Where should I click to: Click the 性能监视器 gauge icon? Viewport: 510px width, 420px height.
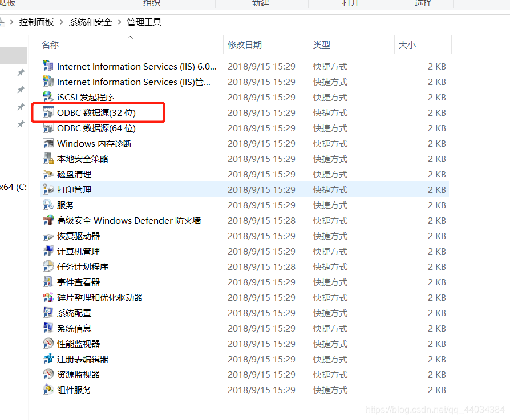point(48,344)
